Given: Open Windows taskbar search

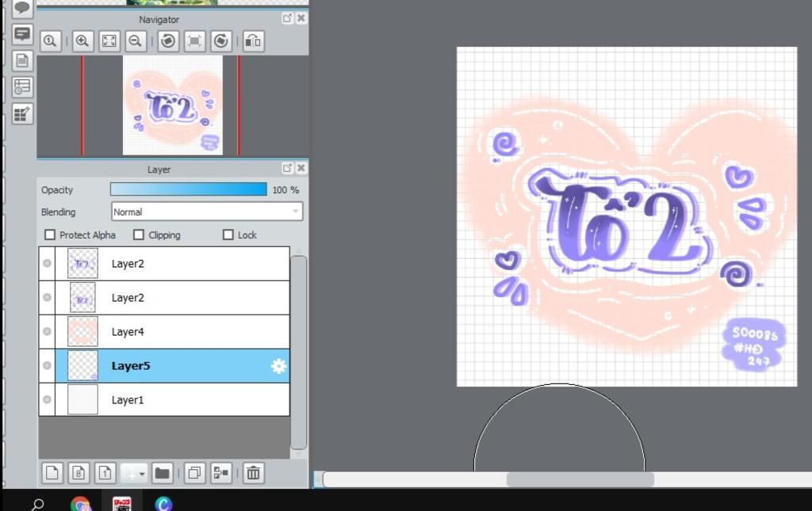Looking at the screenshot, I should point(37,505).
